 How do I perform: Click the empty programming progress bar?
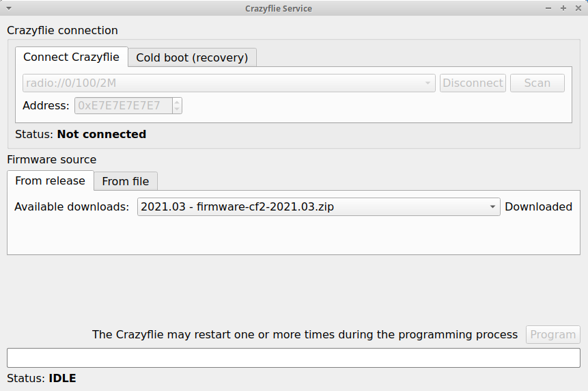293,358
